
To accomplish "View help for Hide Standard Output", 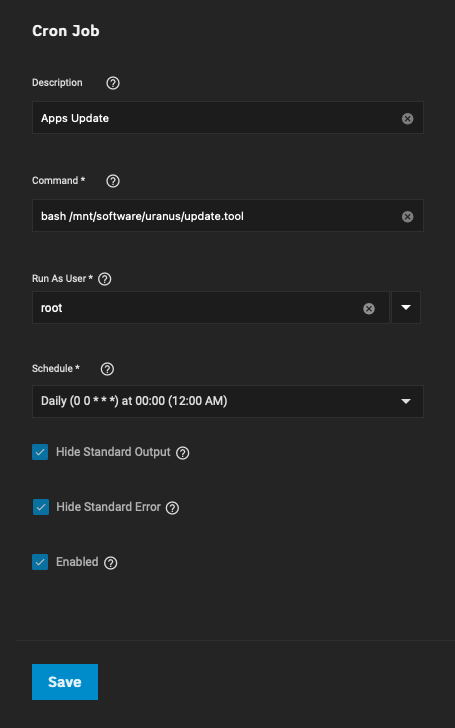I will [x=182, y=453].
